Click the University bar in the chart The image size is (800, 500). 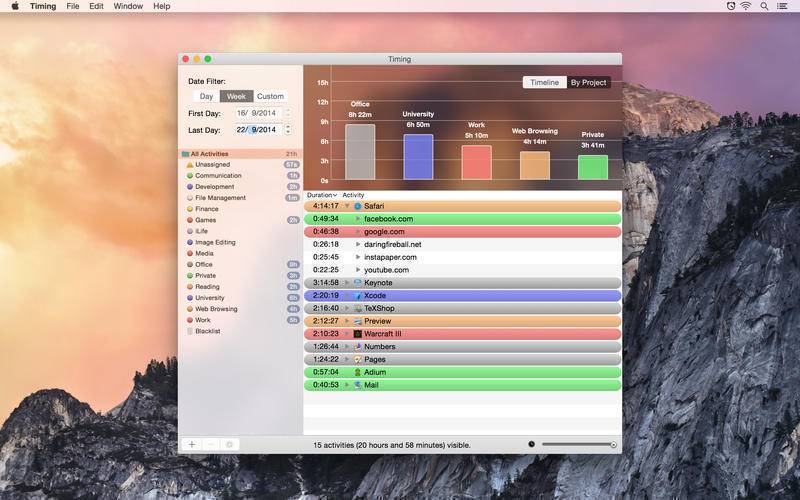point(418,157)
